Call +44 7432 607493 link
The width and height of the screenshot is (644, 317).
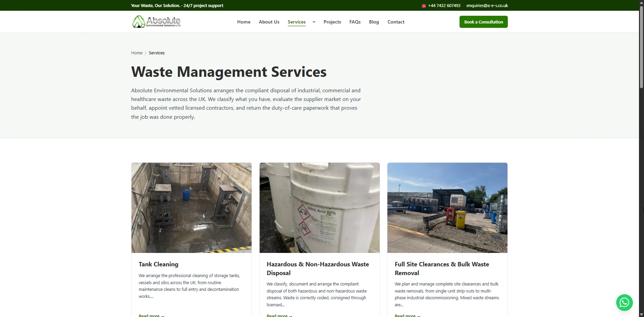click(444, 6)
